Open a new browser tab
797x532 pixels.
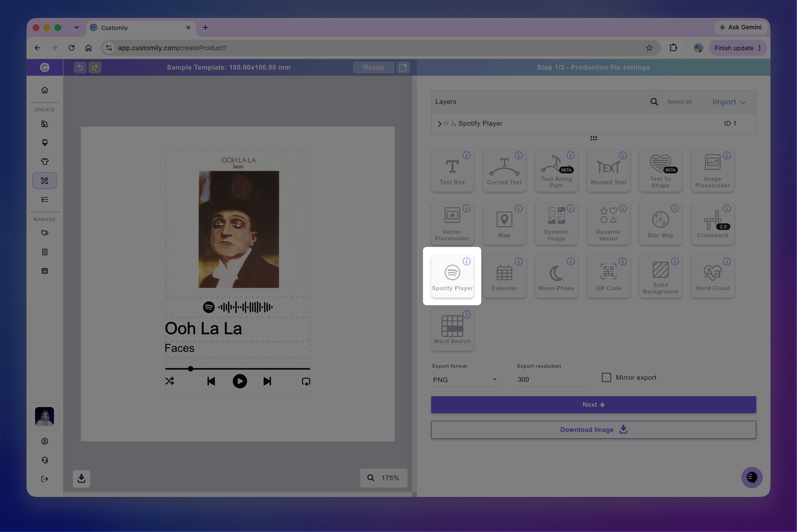[x=205, y=27]
